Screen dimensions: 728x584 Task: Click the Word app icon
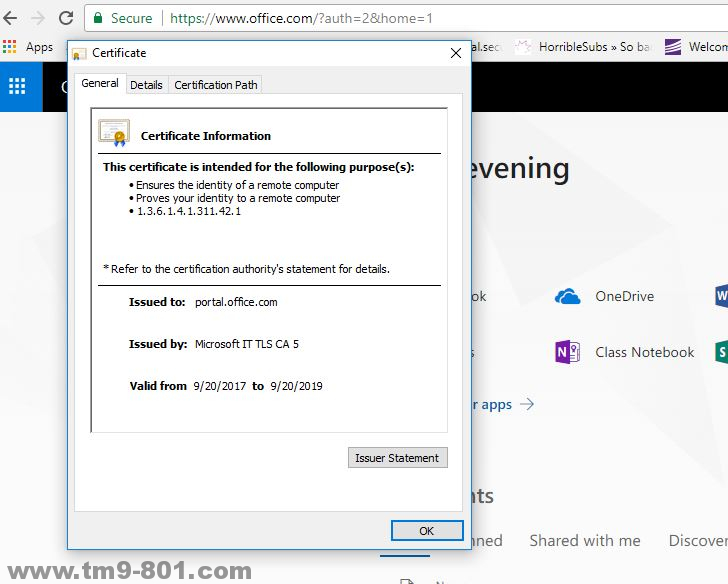tap(721, 296)
